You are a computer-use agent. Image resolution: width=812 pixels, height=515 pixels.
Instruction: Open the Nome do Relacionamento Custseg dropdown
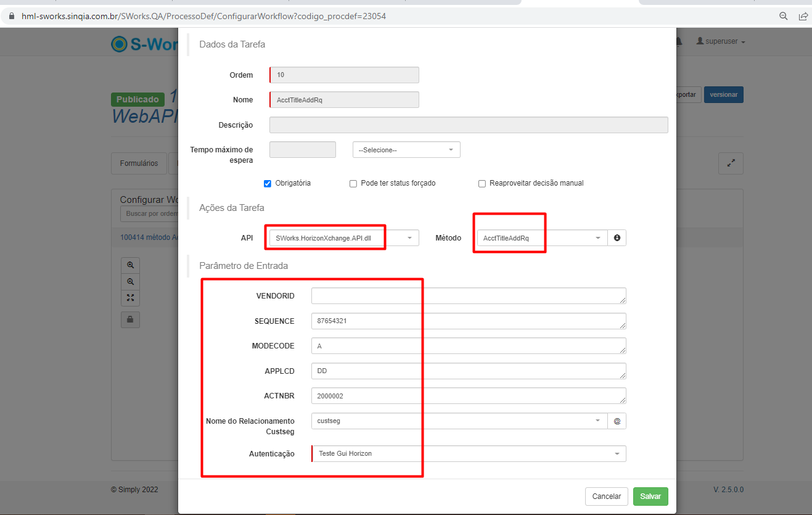coord(459,421)
